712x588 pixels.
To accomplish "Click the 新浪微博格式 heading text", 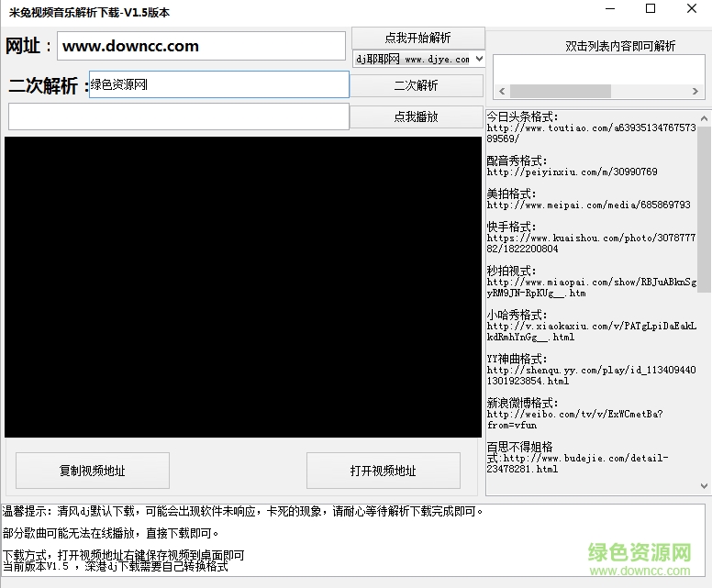I will click(x=522, y=403).
